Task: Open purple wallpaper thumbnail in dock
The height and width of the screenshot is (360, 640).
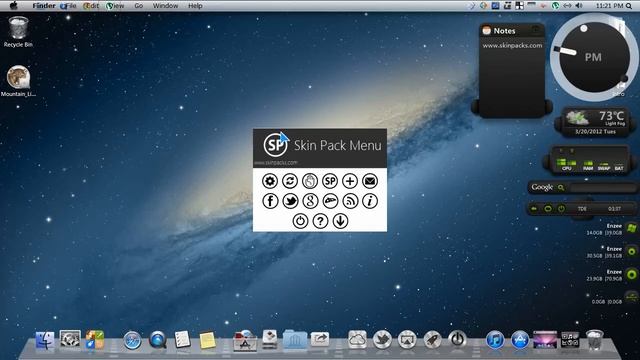Action: click(545, 340)
